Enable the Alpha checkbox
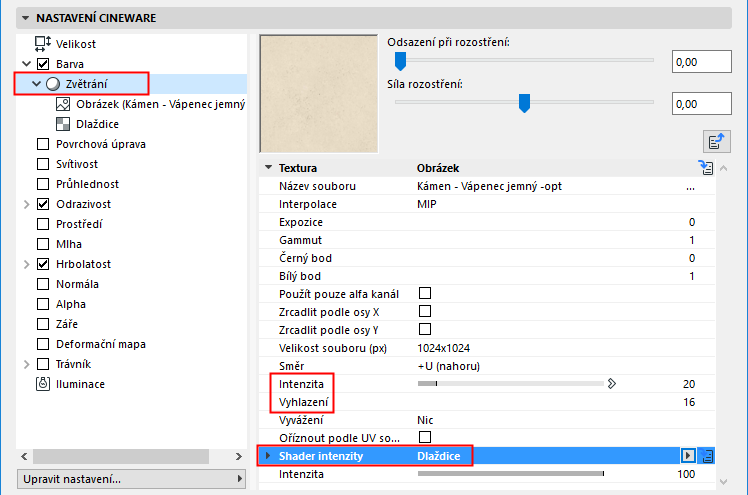 pyautogui.click(x=43, y=304)
